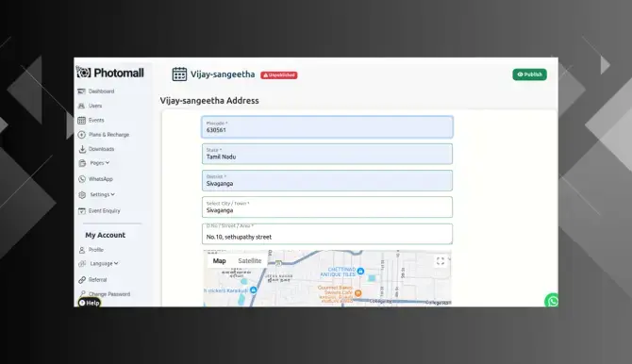632x364 pixels.
Task: Open floating WhatsApp chat bubble
Action: point(552,301)
